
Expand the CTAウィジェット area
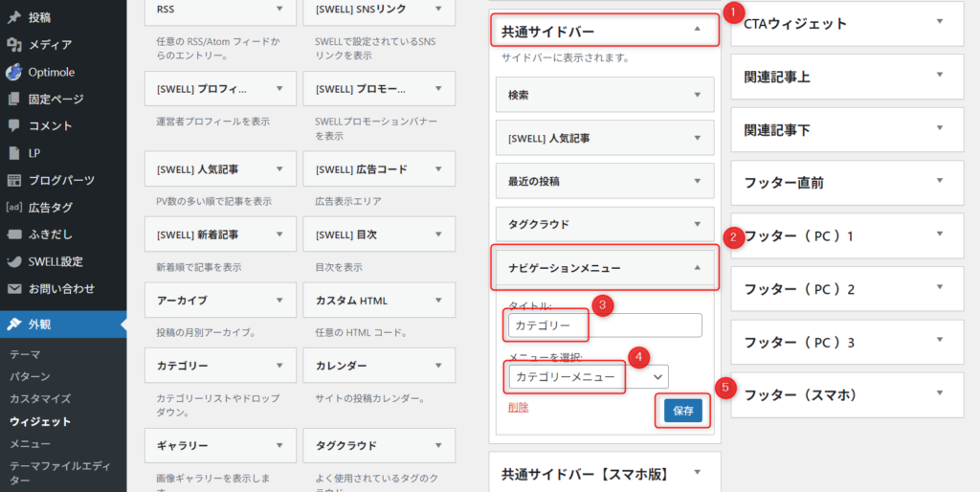point(940,23)
